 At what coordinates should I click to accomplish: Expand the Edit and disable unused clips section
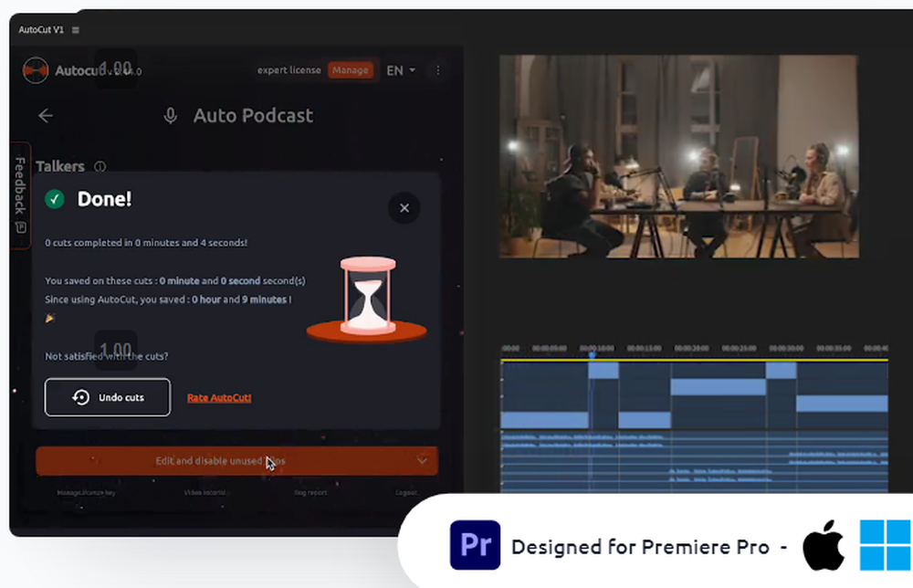pos(236,461)
